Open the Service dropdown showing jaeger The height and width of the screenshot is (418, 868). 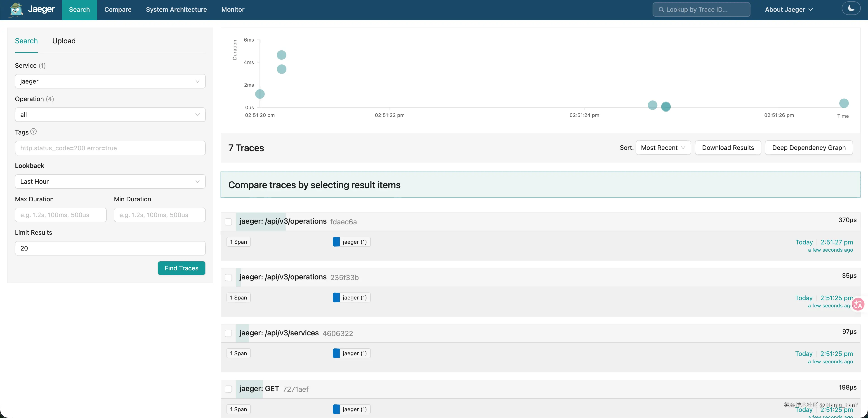[110, 81]
